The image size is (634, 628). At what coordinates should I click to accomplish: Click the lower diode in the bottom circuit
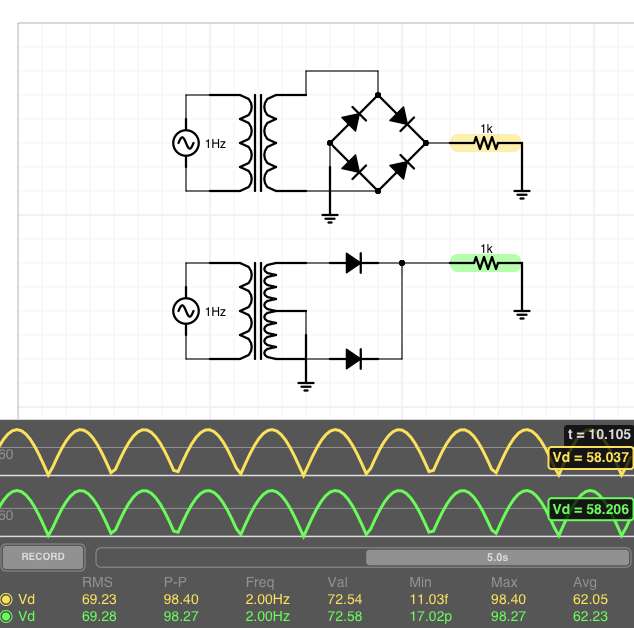tap(354, 358)
